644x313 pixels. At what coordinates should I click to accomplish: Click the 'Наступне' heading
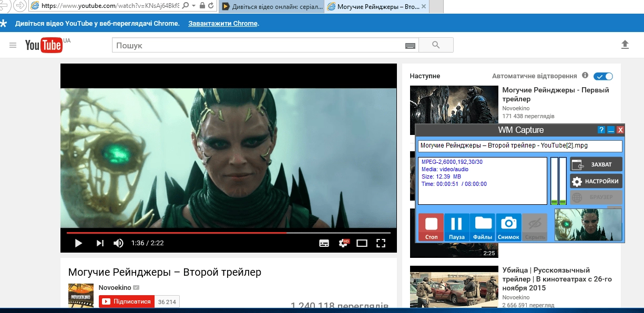point(425,76)
